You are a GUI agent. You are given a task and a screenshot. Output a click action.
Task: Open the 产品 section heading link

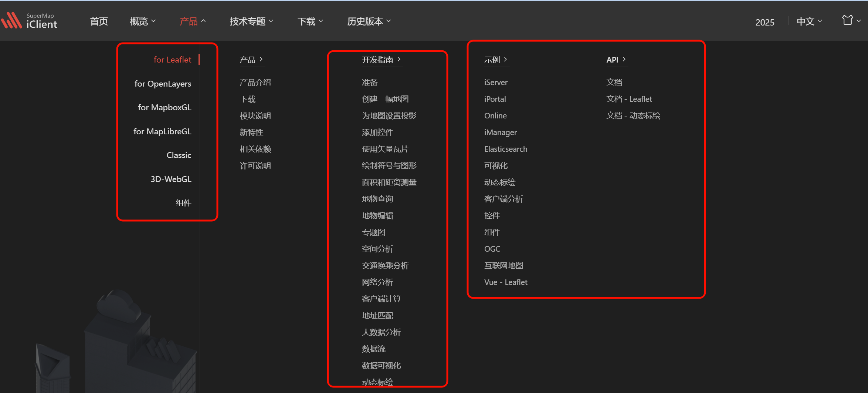pos(251,60)
